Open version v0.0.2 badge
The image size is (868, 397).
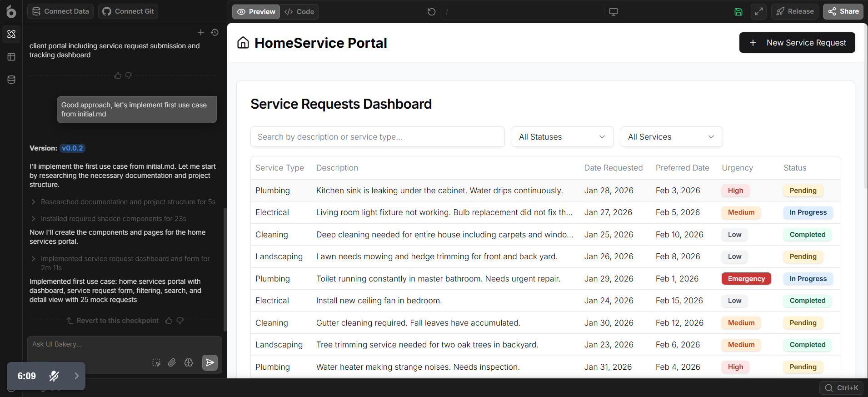(x=73, y=148)
